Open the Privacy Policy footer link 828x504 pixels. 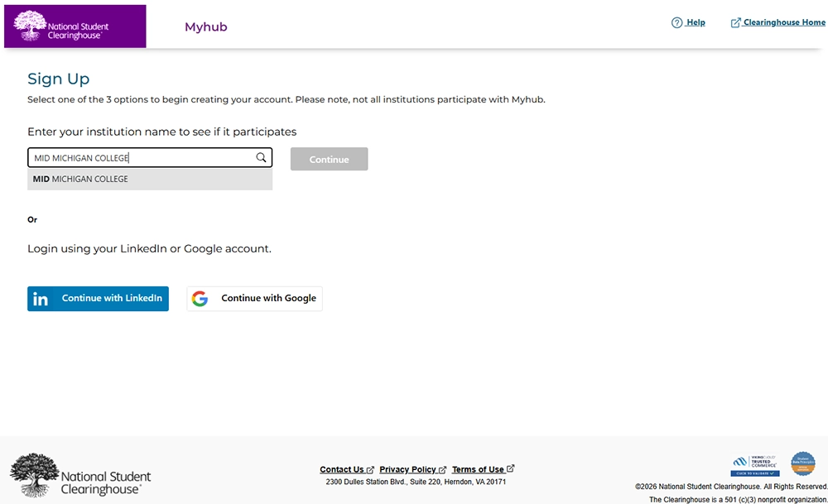[x=407, y=469]
